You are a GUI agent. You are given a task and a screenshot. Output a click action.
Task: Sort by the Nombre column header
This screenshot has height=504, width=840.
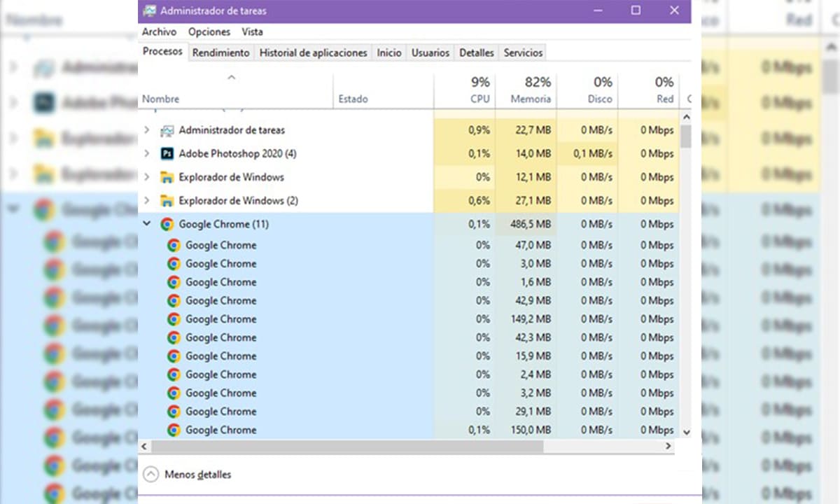click(235, 90)
